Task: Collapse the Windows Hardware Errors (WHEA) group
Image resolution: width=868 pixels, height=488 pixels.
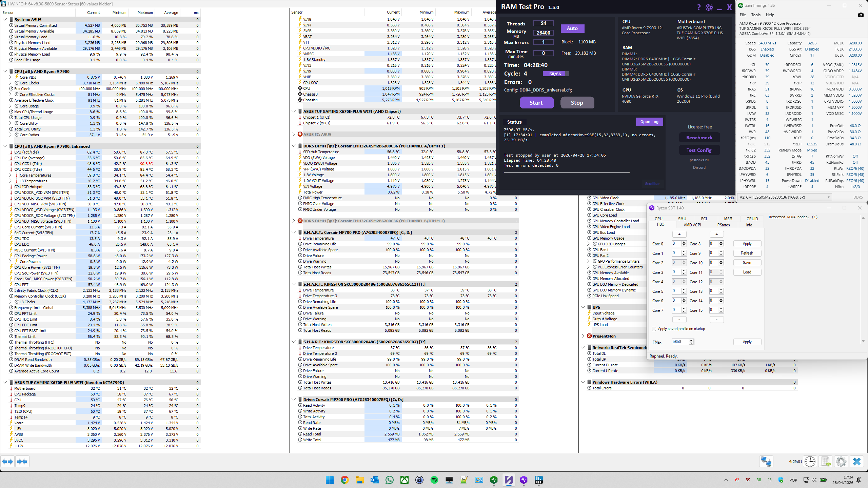Action: (x=583, y=382)
